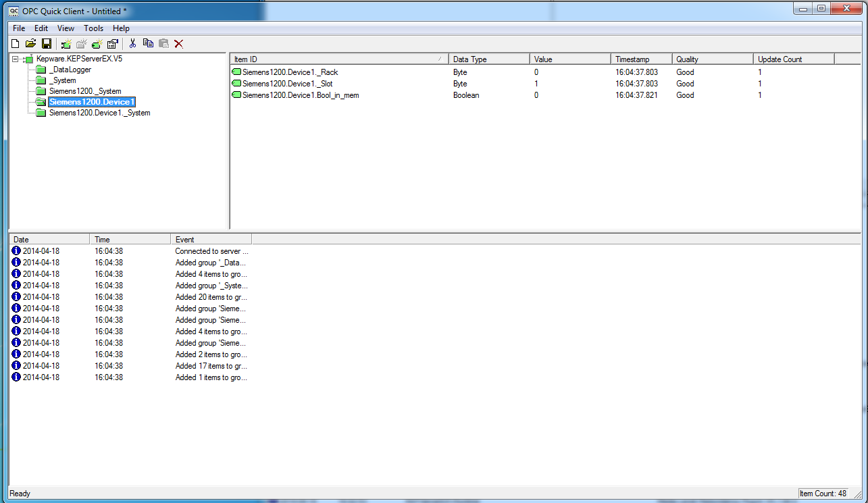868x503 pixels.
Task: Click the Event column header in the event log
Action: point(211,239)
